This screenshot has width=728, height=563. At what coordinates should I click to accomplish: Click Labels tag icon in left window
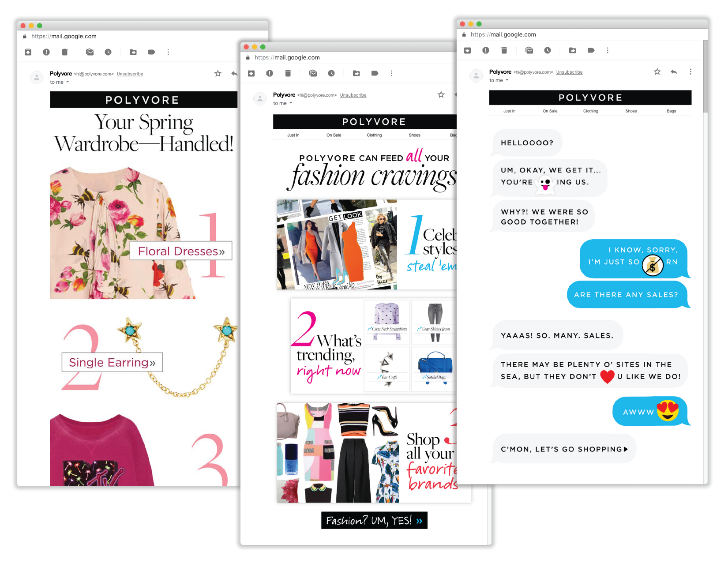[x=151, y=52]
